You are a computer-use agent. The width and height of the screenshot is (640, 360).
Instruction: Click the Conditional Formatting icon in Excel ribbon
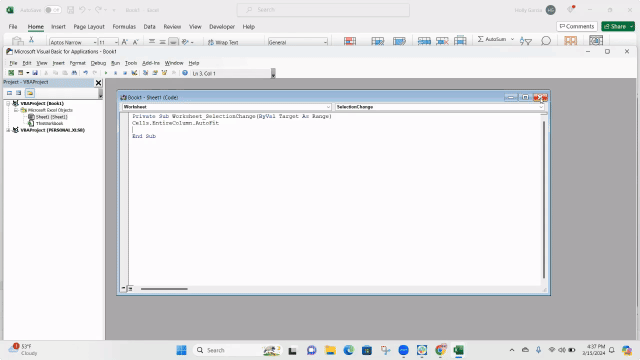coord(350,41)
